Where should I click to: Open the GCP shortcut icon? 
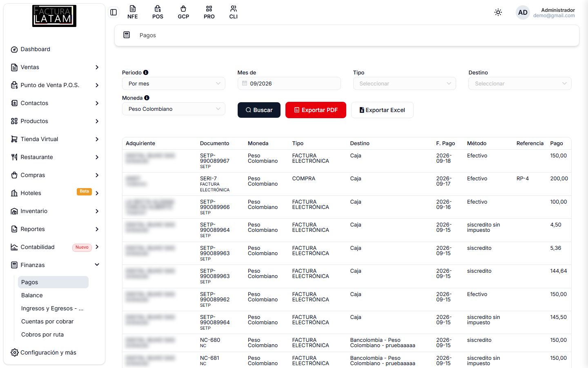click(183, 12)
